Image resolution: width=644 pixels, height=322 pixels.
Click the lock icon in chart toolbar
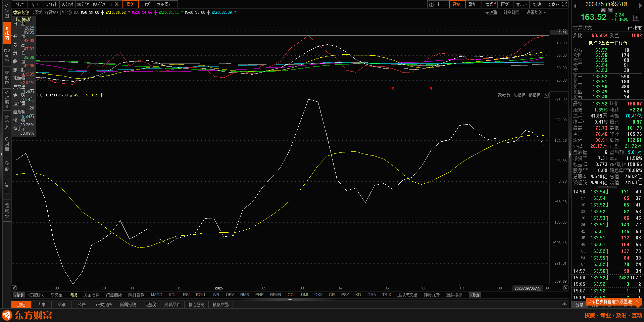[x=431, y=4]
